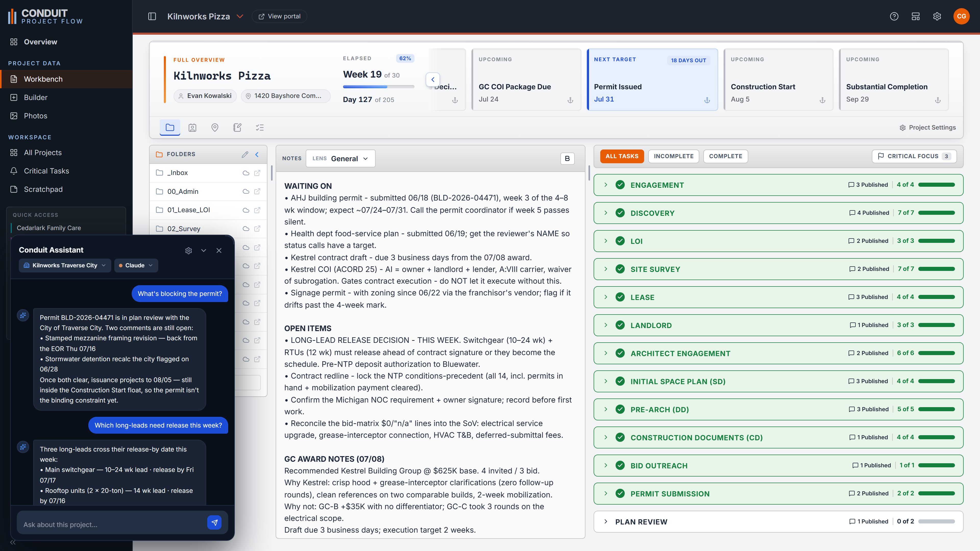Anchor the Permit Issued milestone

click(x=707, y=100)
